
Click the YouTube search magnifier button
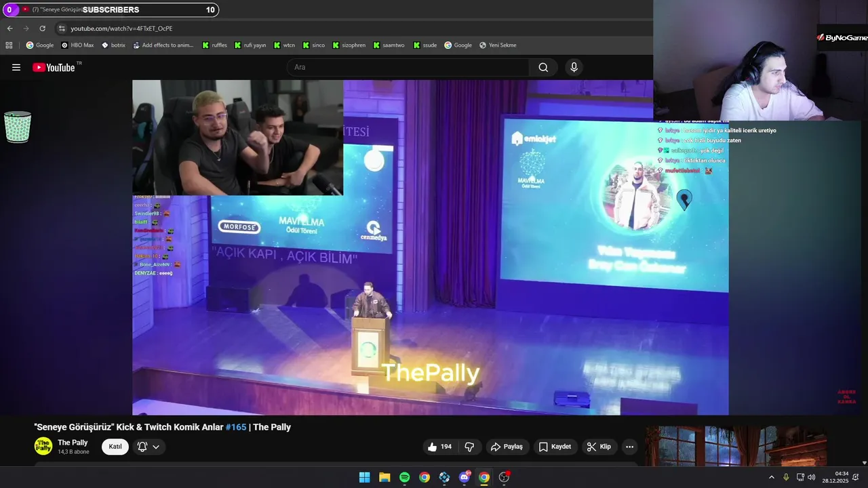tap(543, 67)
